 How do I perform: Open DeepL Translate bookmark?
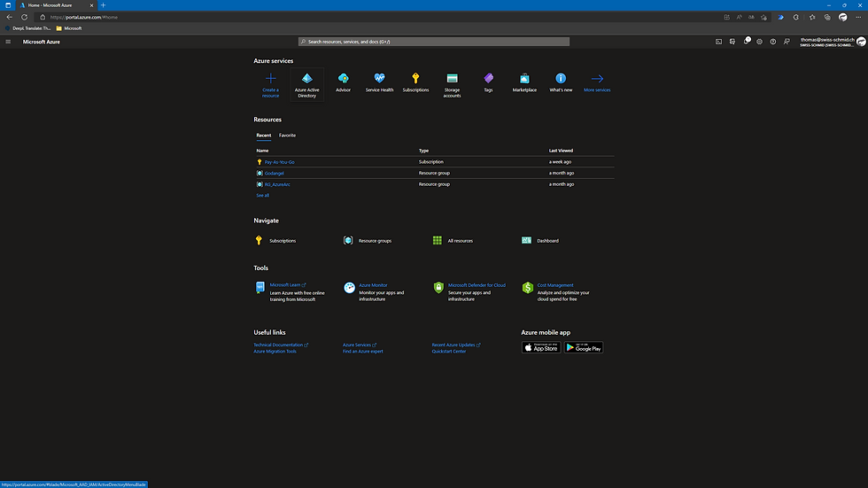tap(27, 28)
